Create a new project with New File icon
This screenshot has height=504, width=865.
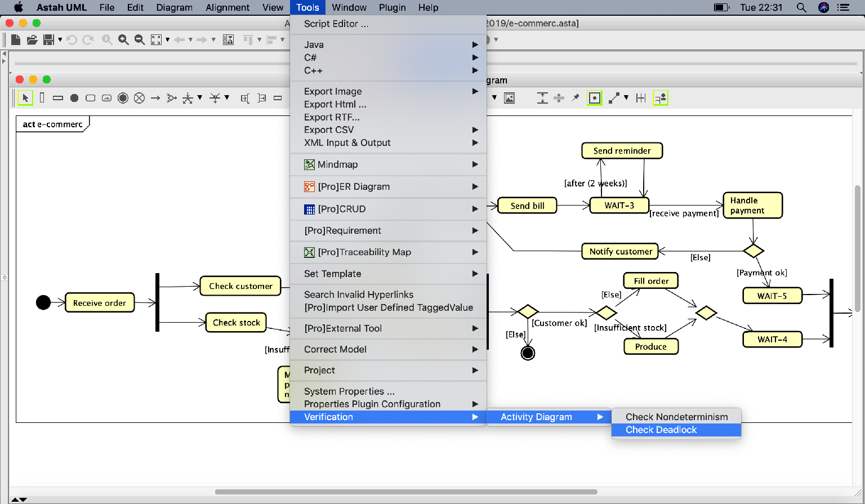16,39
